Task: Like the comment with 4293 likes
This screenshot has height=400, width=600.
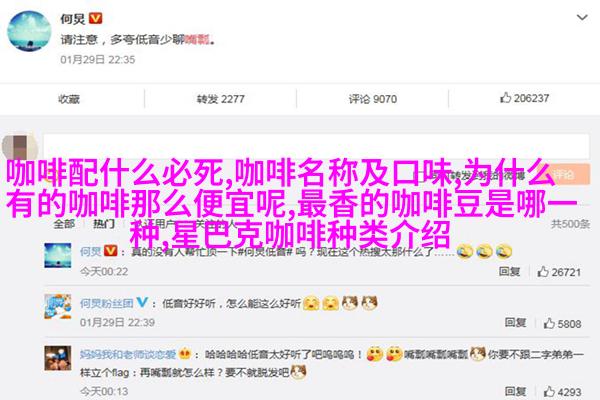Action: tap(549, 392)
